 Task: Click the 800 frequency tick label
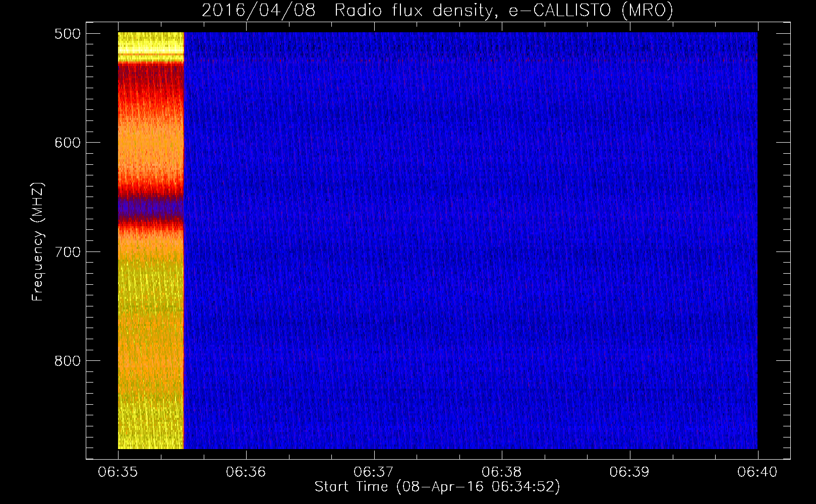click(68, 361)
